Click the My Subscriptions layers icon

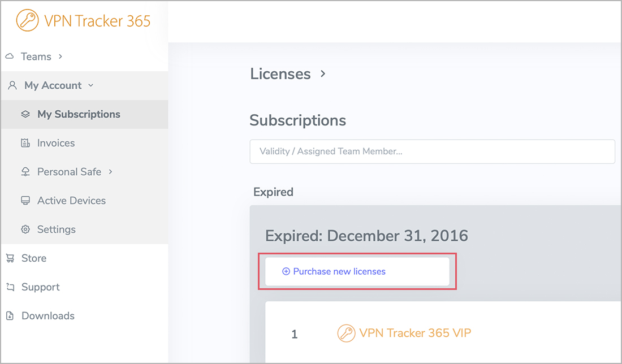25,114
